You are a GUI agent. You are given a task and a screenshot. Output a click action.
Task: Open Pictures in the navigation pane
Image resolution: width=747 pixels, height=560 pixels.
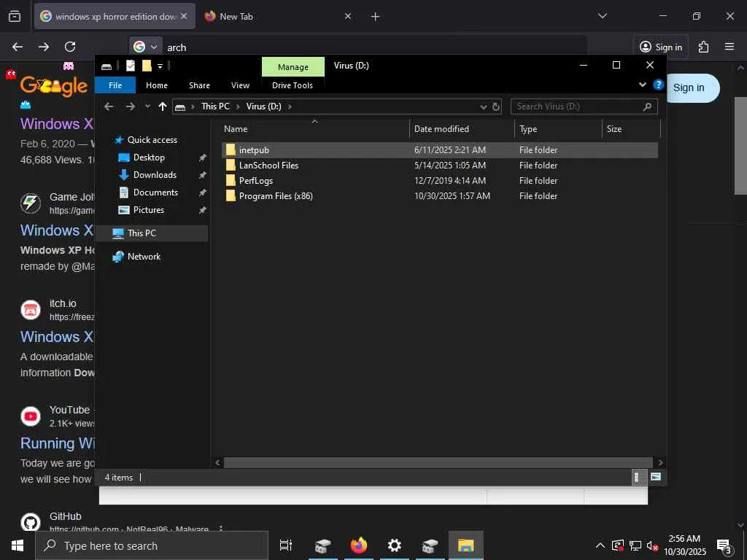pos(148,210)
